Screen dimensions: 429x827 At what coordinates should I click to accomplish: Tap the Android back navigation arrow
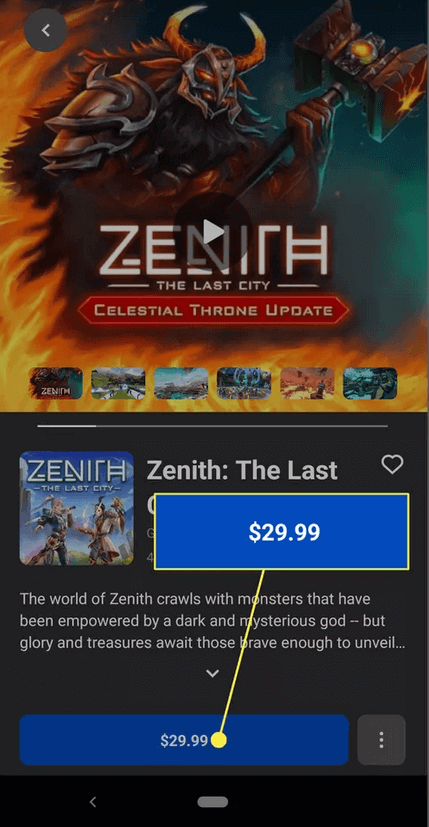(x=93, y=802)
